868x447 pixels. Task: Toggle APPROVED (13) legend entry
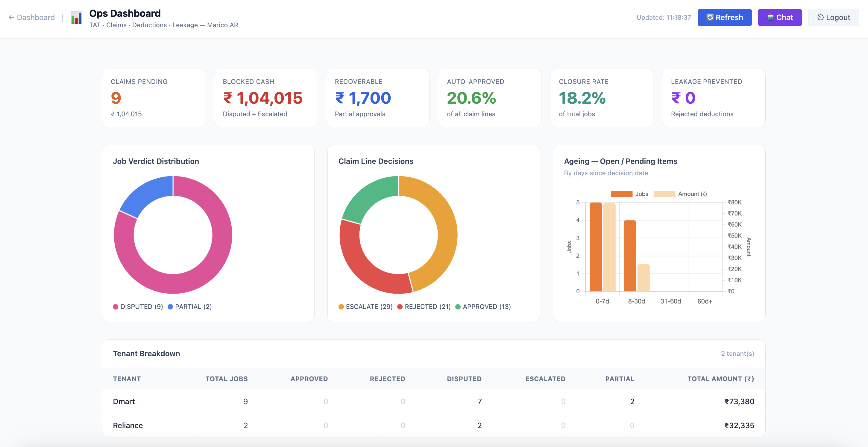tap(483, 306)
